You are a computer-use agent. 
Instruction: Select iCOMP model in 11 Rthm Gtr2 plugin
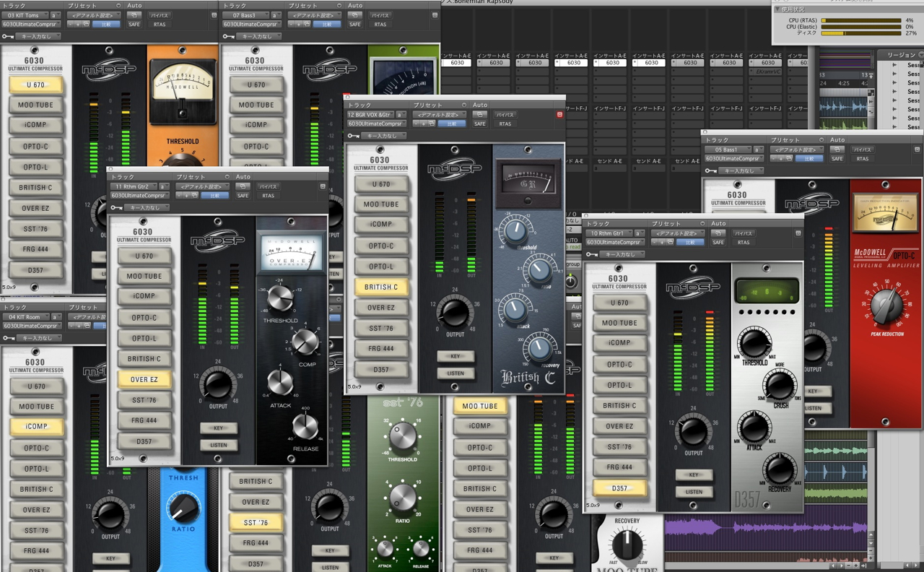[144, 296]
